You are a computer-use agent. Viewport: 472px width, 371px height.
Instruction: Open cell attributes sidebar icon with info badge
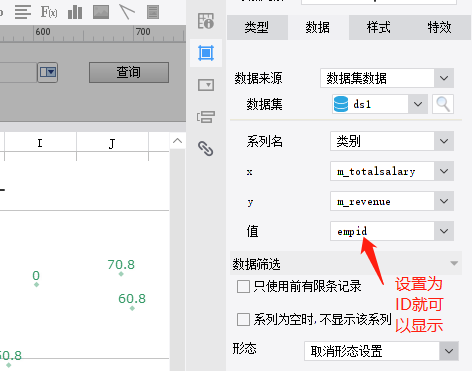point(206,21)
